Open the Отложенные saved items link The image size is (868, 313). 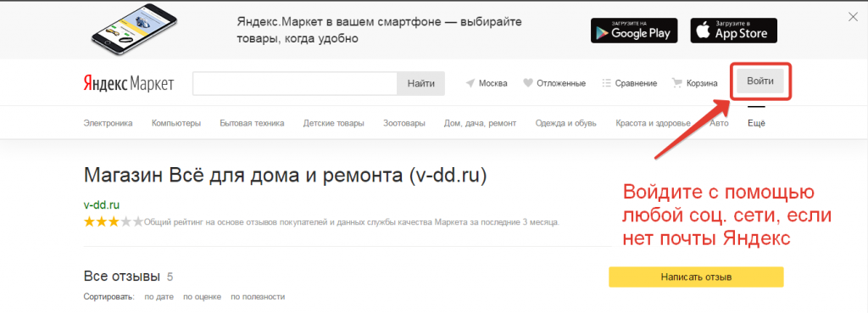[561, 84]
